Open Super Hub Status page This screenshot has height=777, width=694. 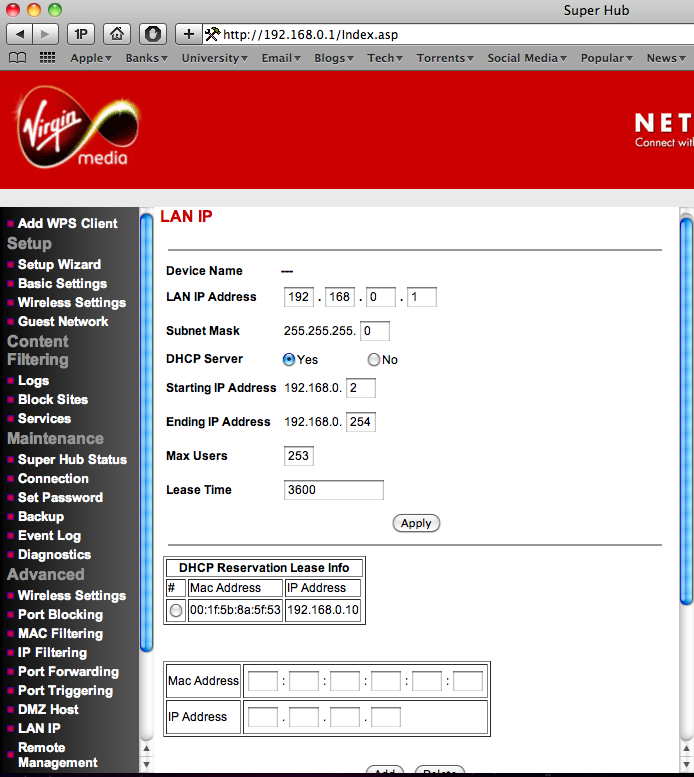(x=72, y=459)
